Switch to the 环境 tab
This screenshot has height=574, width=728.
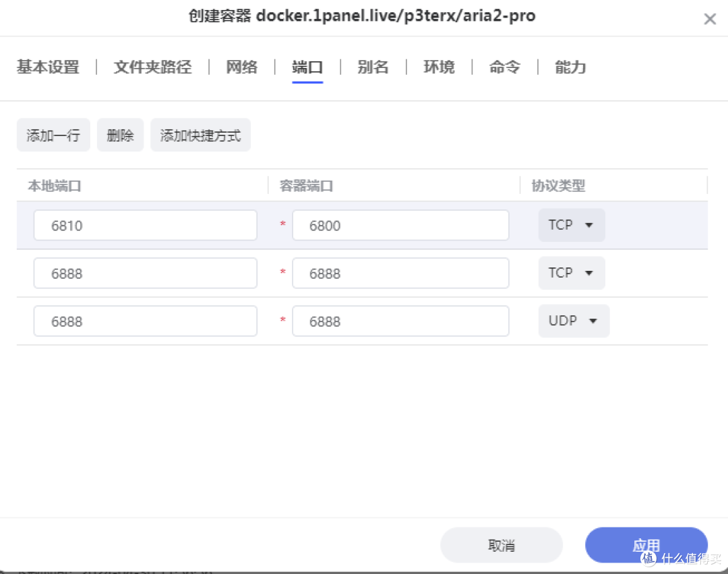[439, 67]
